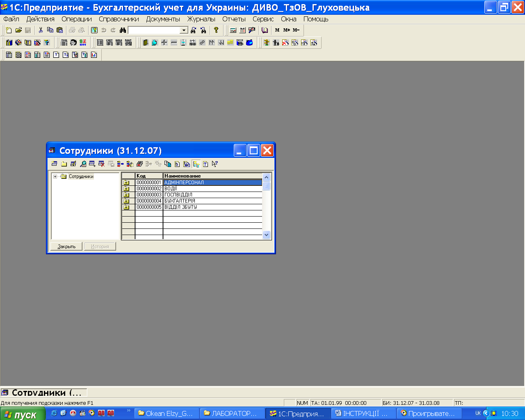Open the Отчеты menu
Viewport: 525px width, 420px height.
click(x=234, y=19)
